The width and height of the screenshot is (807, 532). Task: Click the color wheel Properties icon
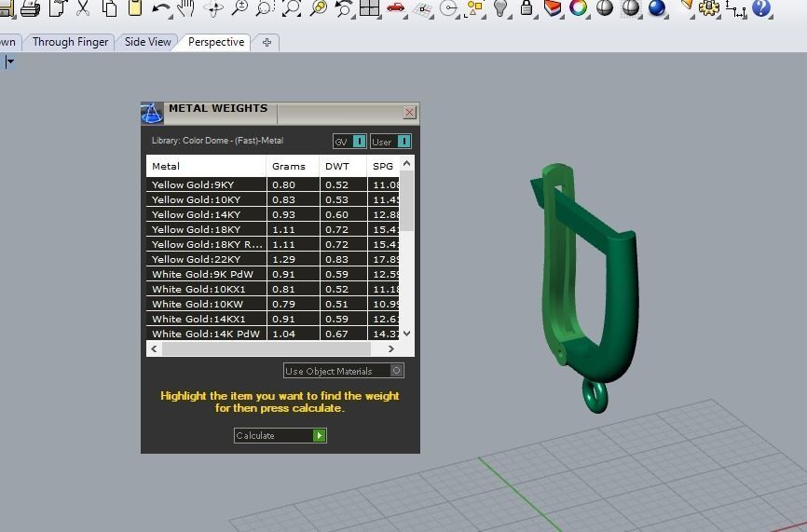click(x=579, y=8)
